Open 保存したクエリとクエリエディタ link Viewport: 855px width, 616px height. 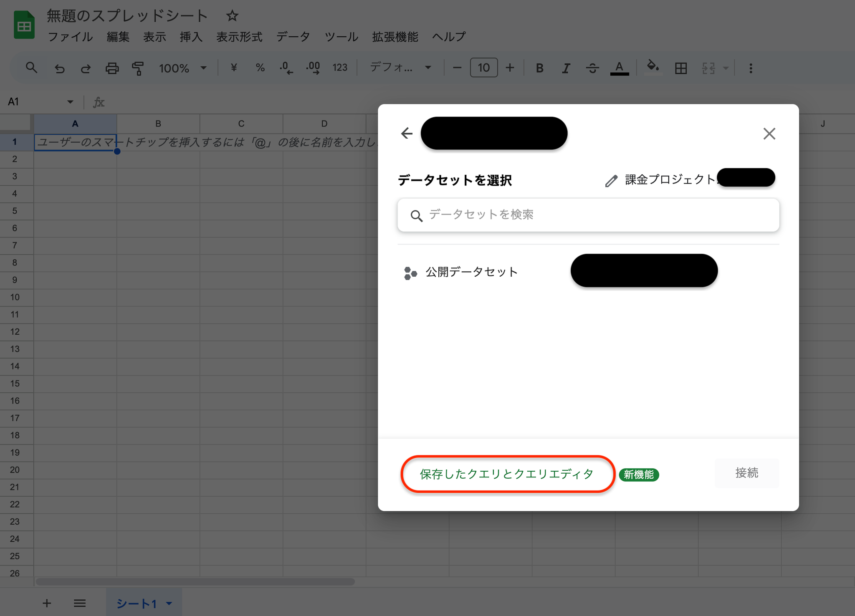[x=507, y=474]
